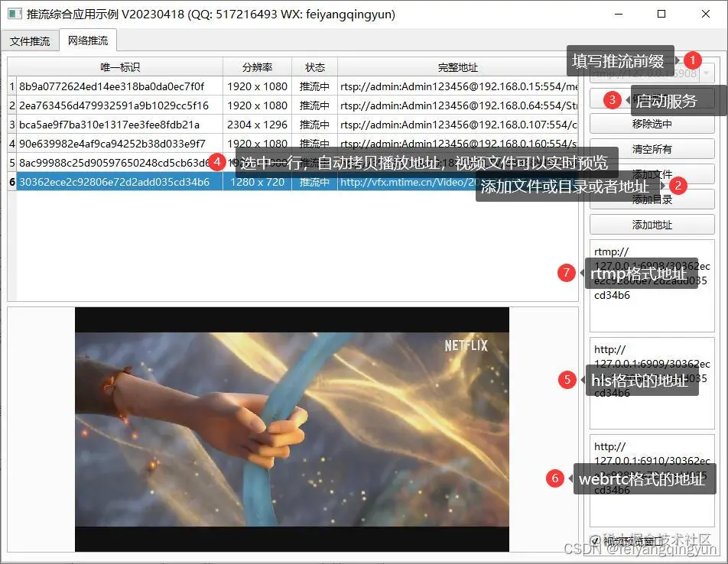Close the 推流综合应用示例 window
The width and height of the screenshot is (728, 564).
(x=705, y=14)
